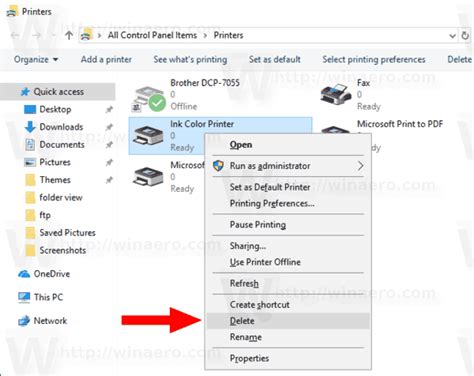Click See what's printing toolbar button
Screen dimensions: 474x376
coord(190,60)
